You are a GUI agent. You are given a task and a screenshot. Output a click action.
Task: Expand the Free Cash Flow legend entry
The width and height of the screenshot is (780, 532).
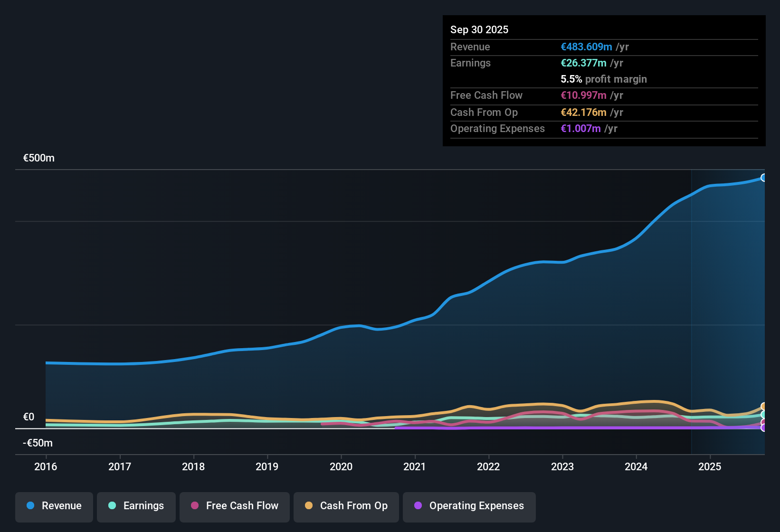tap(234, 507)
